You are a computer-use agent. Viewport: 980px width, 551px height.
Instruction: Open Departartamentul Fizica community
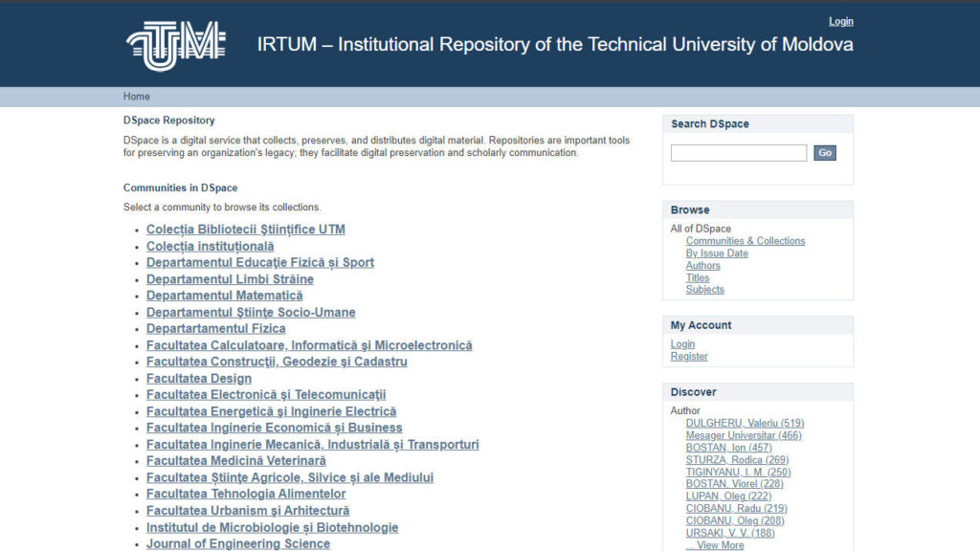[215, 329]
